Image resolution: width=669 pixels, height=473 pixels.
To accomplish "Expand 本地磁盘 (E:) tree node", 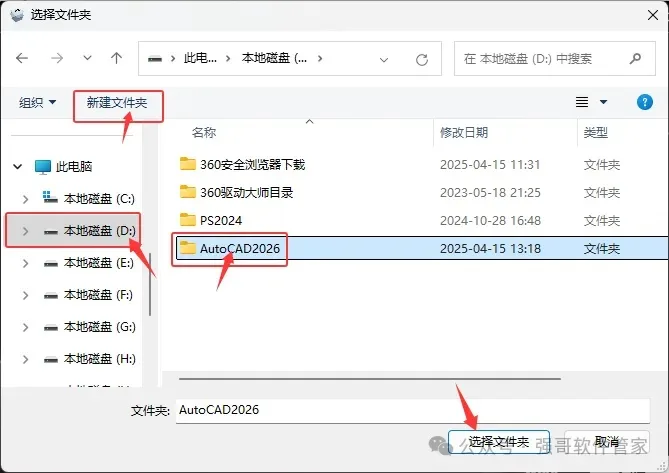I will pyautogui.click(x=26, y=263).
